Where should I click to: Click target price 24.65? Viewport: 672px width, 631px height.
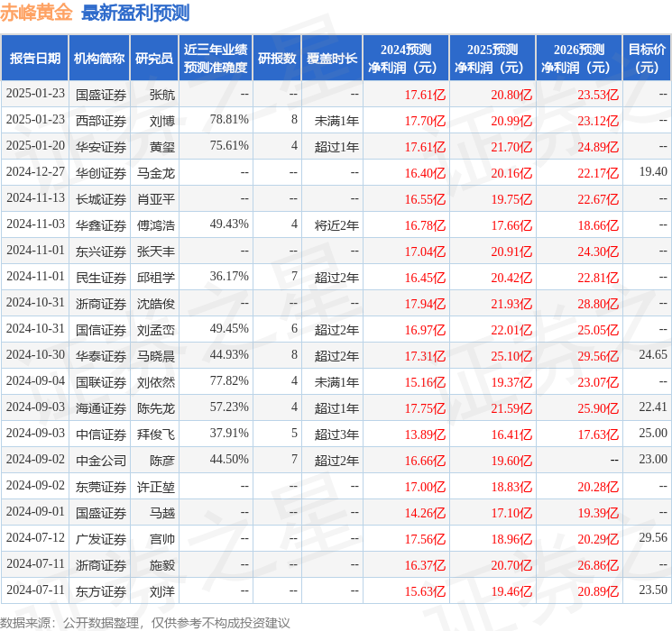coord(653,354)
